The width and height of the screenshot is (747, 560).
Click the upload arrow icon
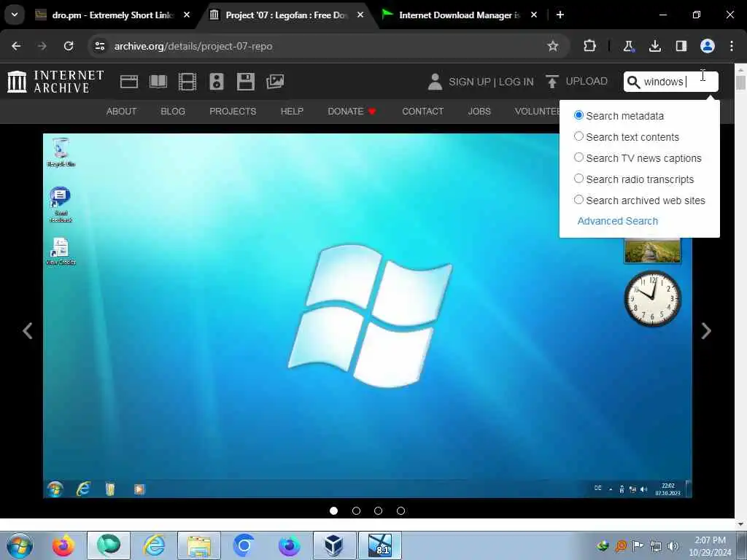[551, 82]
